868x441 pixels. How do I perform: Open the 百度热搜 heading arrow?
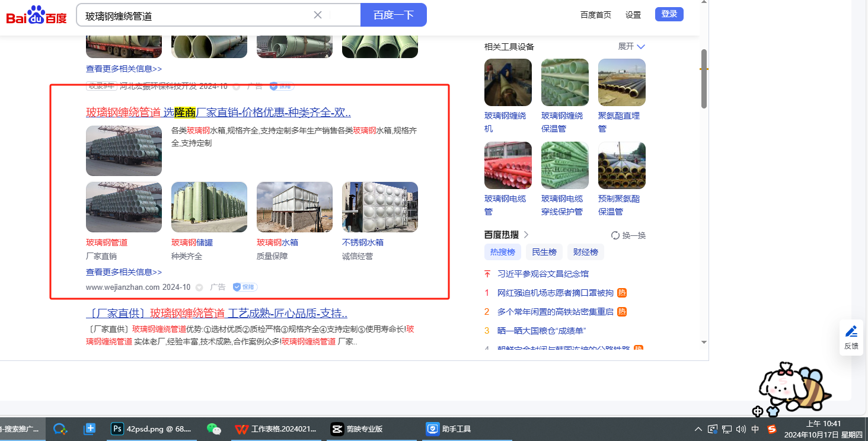click(526, 235)
